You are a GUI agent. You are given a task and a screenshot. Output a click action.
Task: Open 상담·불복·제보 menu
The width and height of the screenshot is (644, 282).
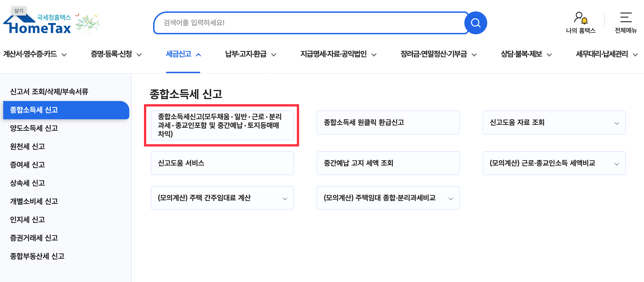click(x=526, y=54)
